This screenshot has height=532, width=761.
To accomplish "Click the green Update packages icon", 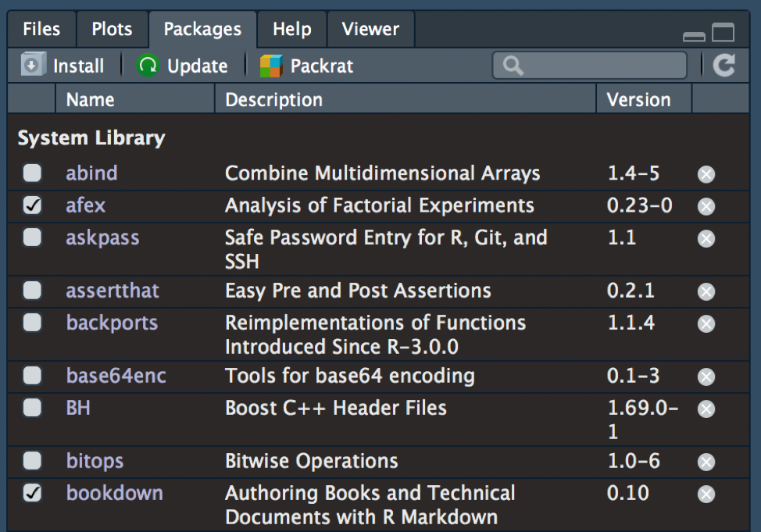I will (148, 66).
